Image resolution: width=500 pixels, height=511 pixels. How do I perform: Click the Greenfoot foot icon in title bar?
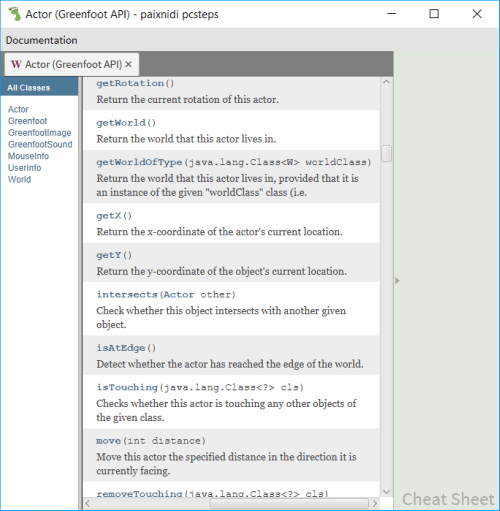[15, 14]
